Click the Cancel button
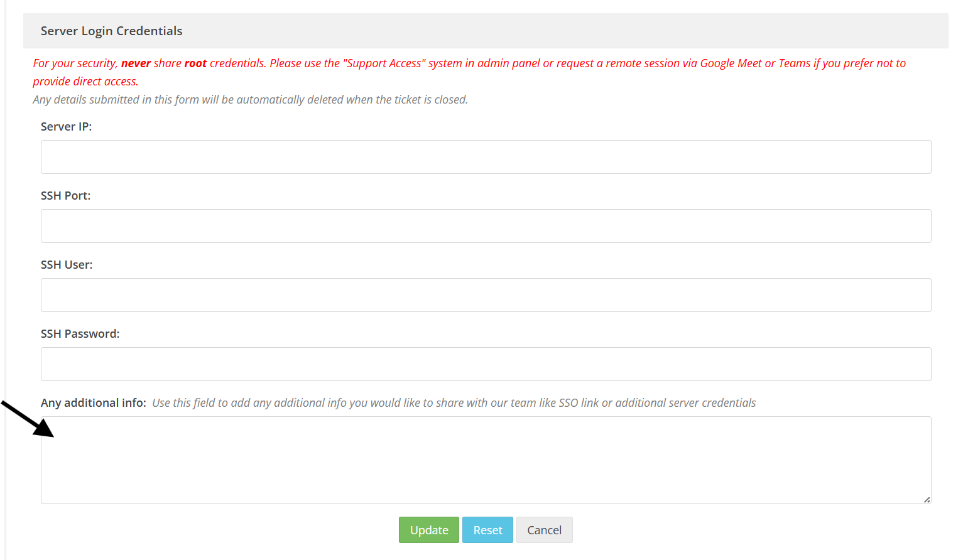Screen dimensions: 963x560 pos(544,530)
